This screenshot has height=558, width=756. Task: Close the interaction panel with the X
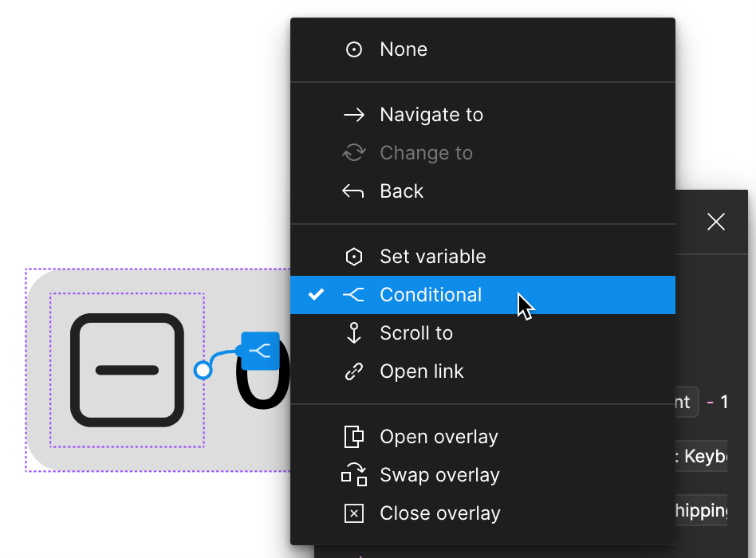pyautogui.click(x=715, y=222)
